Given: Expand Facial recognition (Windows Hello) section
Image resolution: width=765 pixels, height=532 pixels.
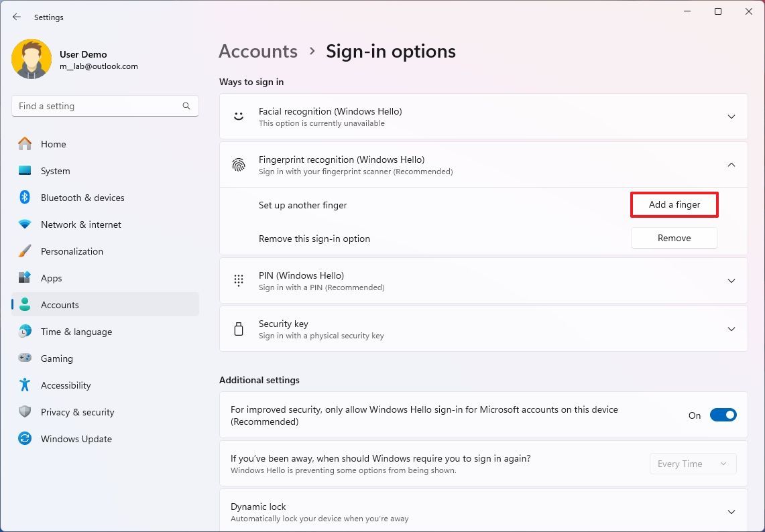Looking at the screenshot, I should coord(731,116).
